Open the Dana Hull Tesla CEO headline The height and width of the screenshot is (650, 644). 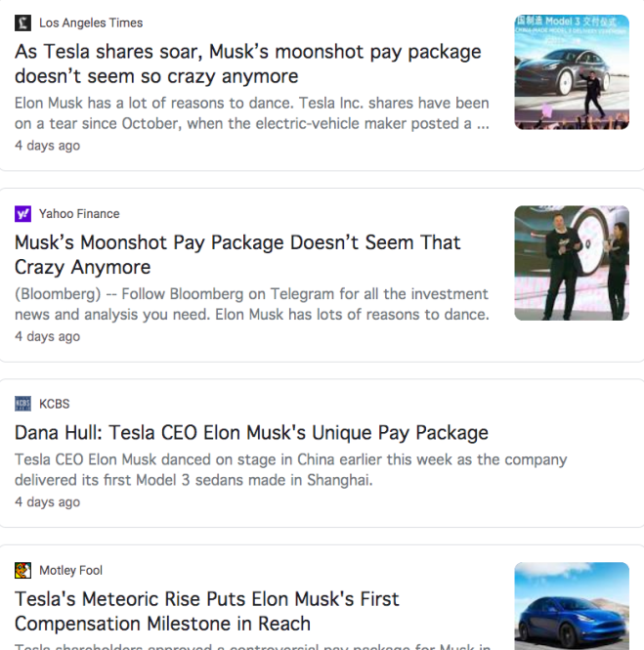coord(251,432)
